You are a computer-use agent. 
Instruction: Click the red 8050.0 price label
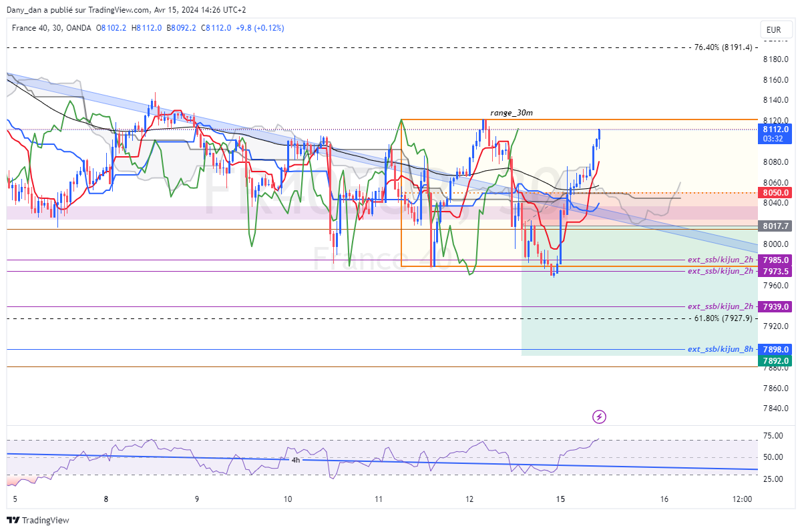(x=775, y=192)
